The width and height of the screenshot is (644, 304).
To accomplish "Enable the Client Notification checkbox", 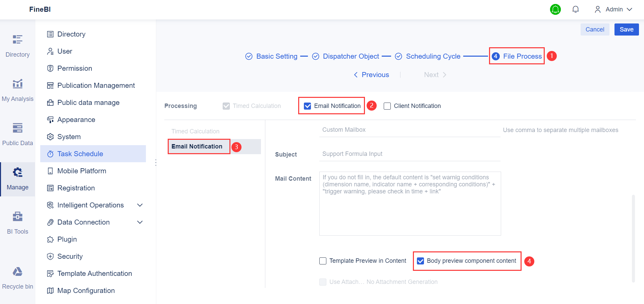I will click(387, 106).
